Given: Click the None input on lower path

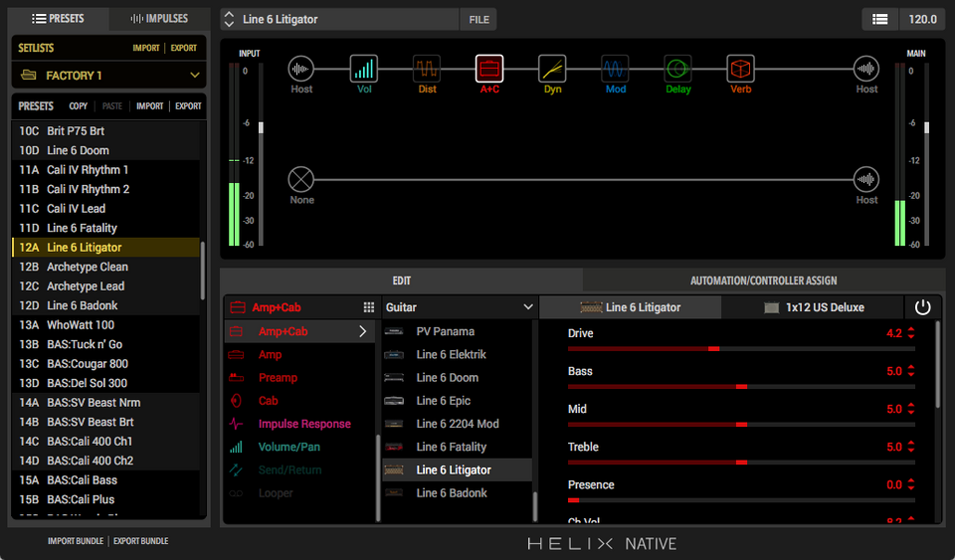Looking at the screenshot, I should [301, 179].
